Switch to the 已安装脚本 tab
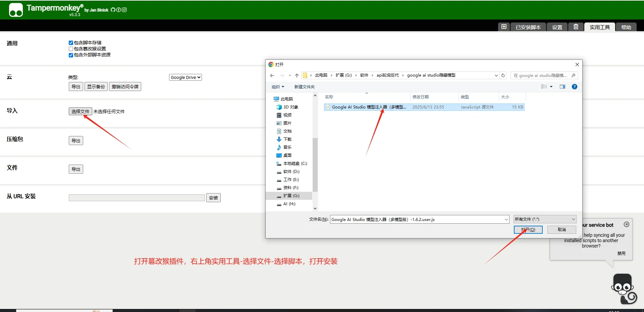The height and width of the screenshot is (312, 644). 528,27
